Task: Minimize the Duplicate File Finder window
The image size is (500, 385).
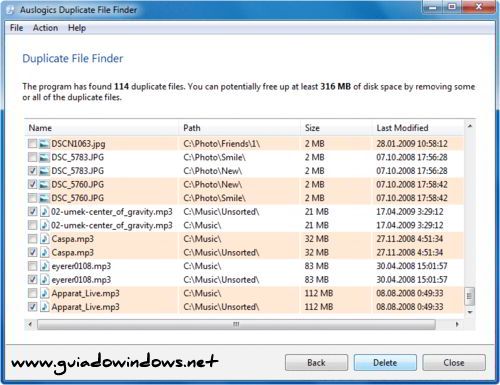Action: (x=432, y=7)
